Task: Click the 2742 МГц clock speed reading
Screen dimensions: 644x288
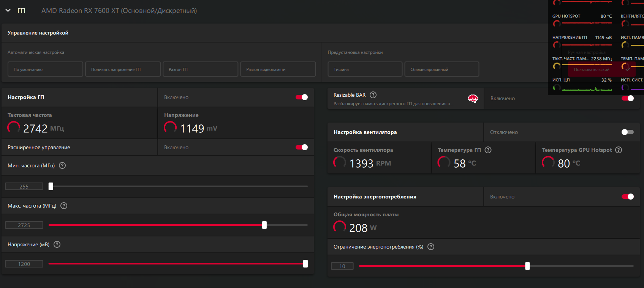Action: point(44,129)
